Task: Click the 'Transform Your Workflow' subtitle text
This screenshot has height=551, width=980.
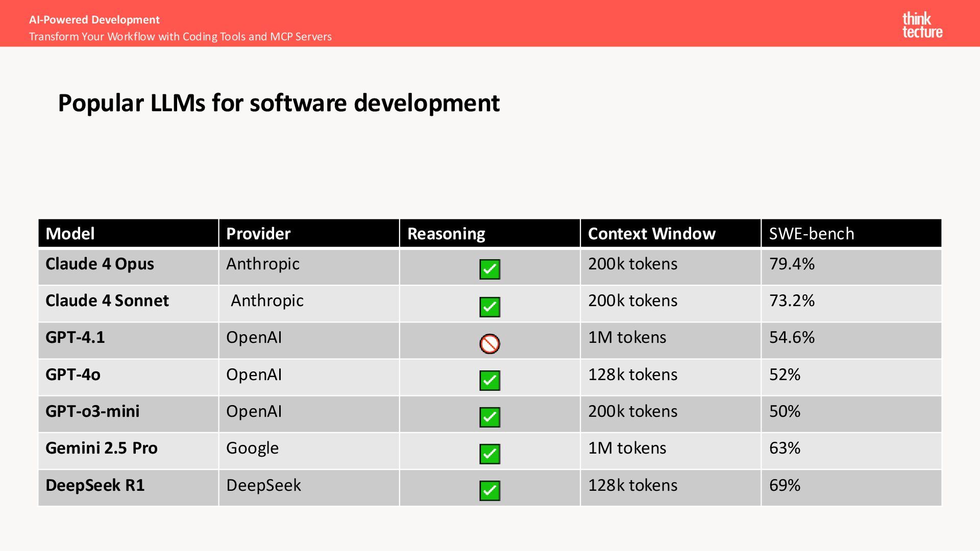Action: pyautogui.click(x=180, y=37)
